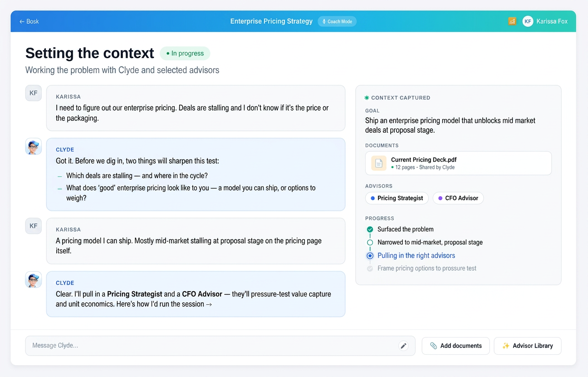The image size is (588, 377).
Task: Select the 'Pulling in the right advisors' step marker
Action: pos(370,256)
